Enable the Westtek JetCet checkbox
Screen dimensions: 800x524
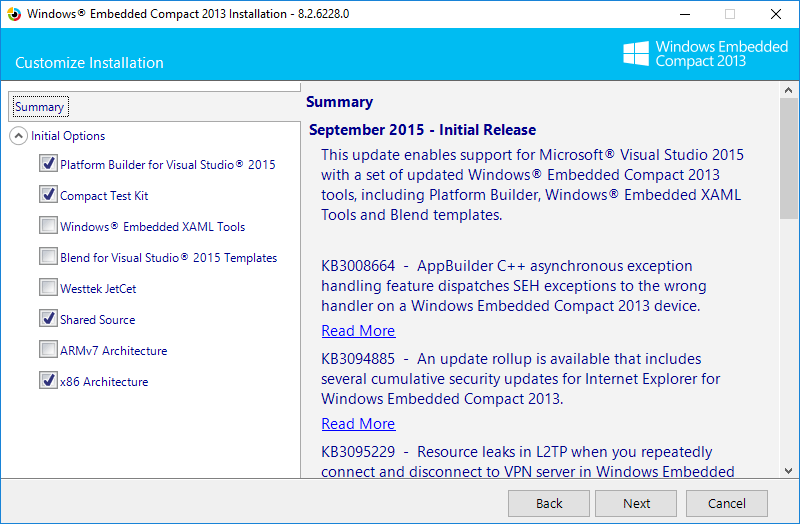[x=48, y=288]
